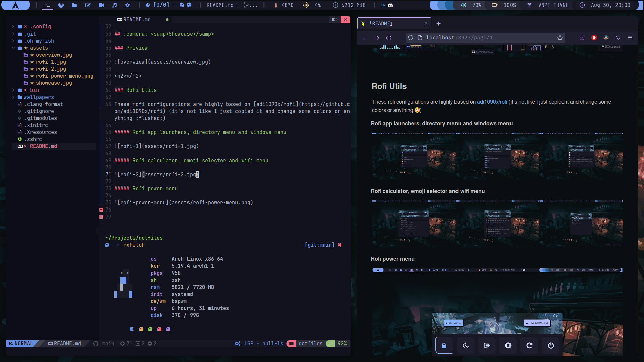Screen dimensions: 644x362
Task: Click the bookmark star in address bar
Action: (560, 38)
